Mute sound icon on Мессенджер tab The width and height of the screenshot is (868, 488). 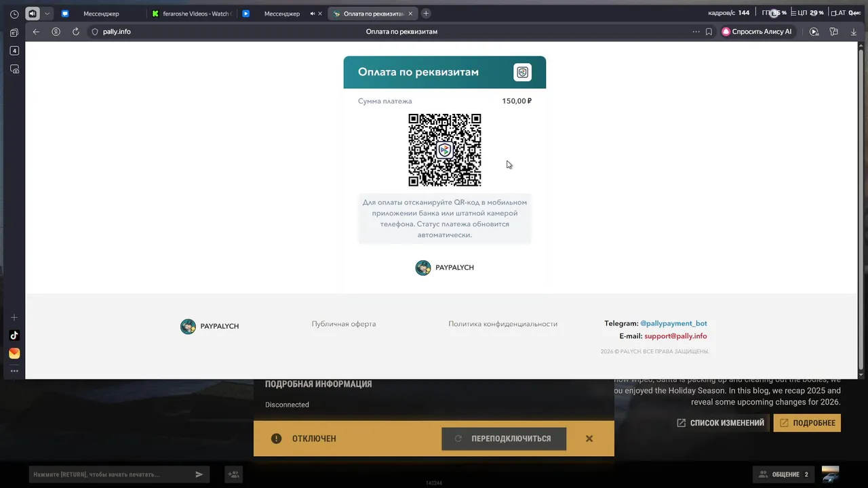click(x=313, y=14)
